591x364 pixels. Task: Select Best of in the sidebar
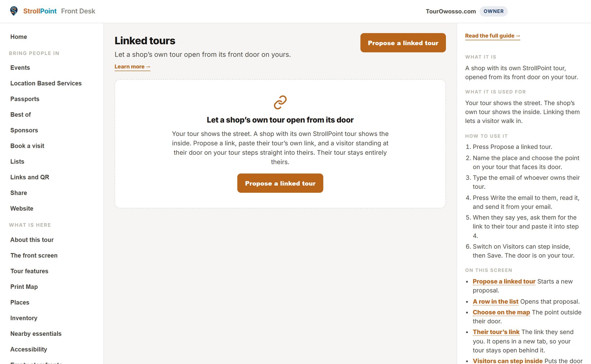20,114
